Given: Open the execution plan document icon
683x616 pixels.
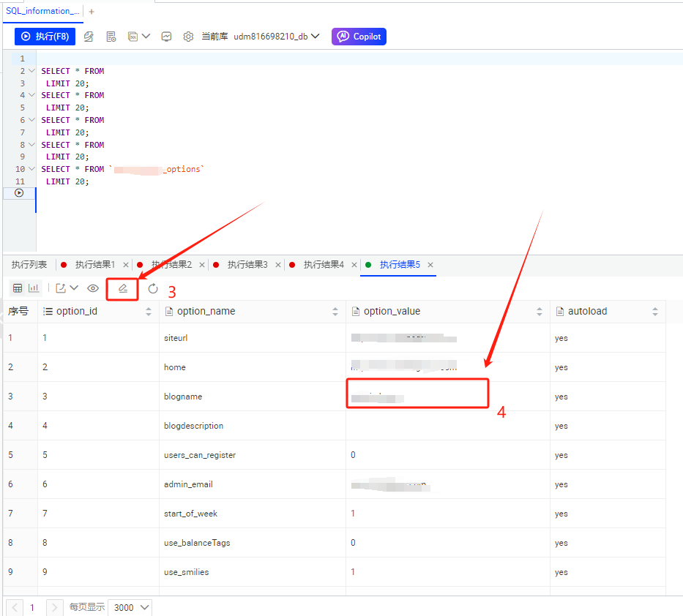Looking at the screenshot, I should pos(111,37).
